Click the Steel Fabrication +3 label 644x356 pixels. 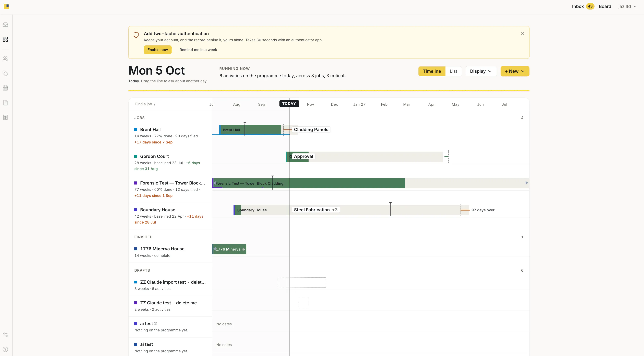point(316,210)
